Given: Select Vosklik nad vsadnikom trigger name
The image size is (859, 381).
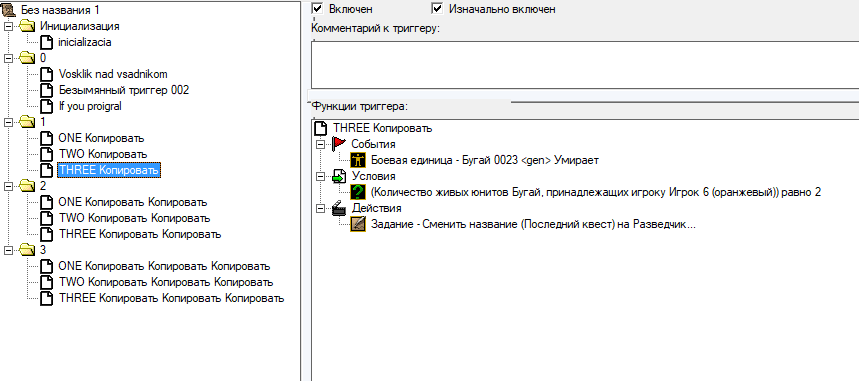Looking at the screenshot, I should (x=112, y=74).
